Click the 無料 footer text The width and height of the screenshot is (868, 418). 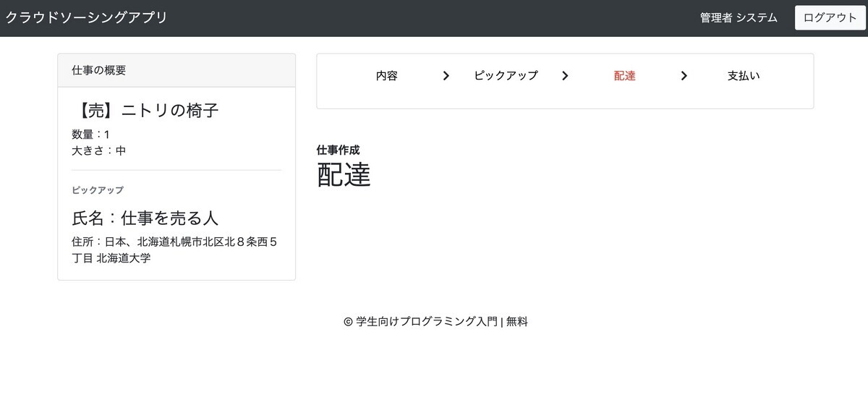point(516,321)
